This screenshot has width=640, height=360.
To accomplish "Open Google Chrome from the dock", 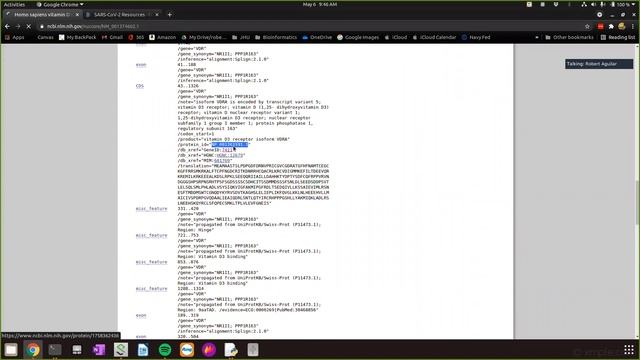I will (33, 350).
